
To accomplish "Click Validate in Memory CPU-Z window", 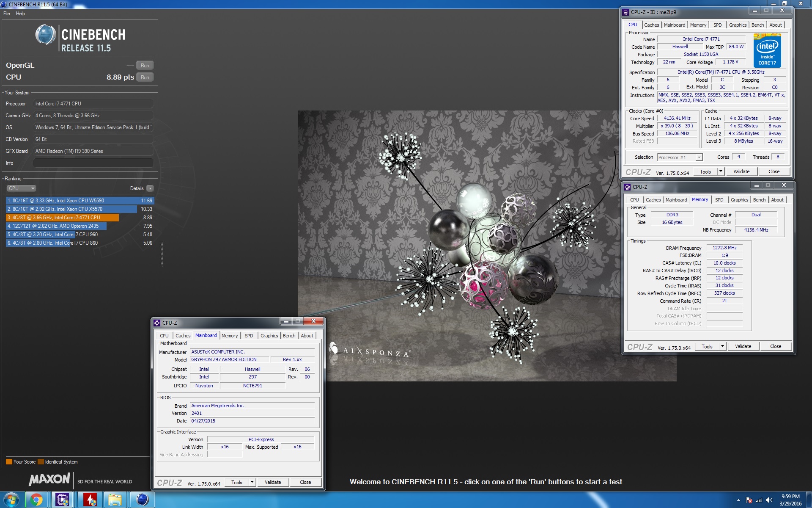I will [x=743, y=346].
